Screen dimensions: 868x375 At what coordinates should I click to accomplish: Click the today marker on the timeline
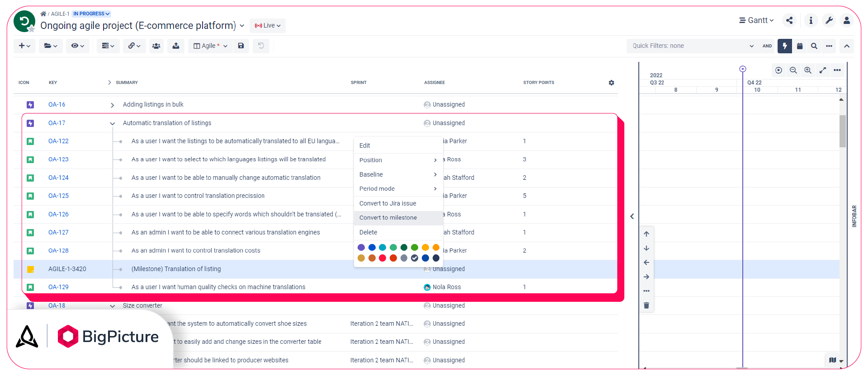[x=742, y=69]
